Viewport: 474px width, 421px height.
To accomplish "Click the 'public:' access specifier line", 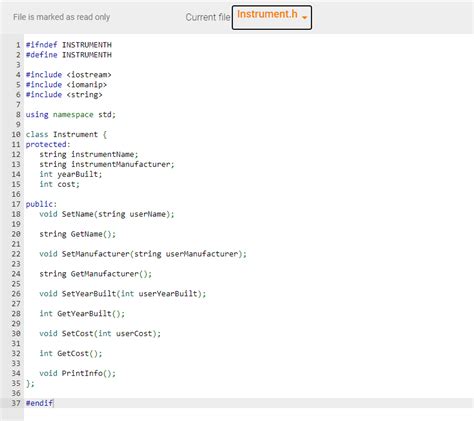I will tap(41, 204).
